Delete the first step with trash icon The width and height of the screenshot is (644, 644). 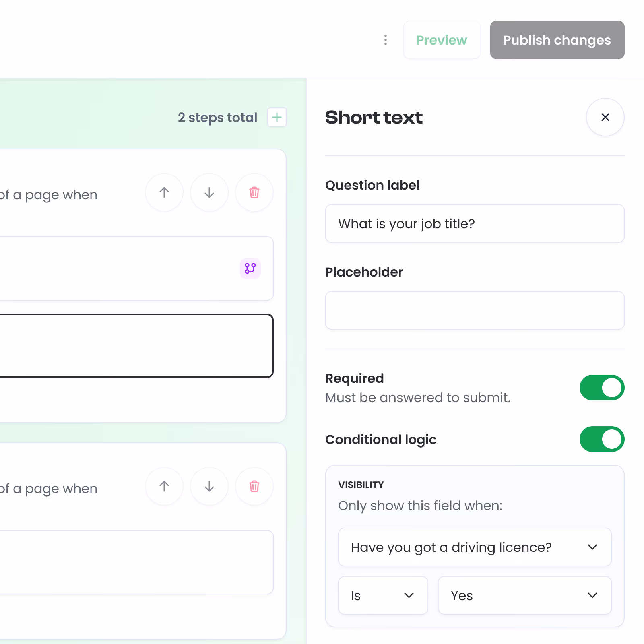254,192
